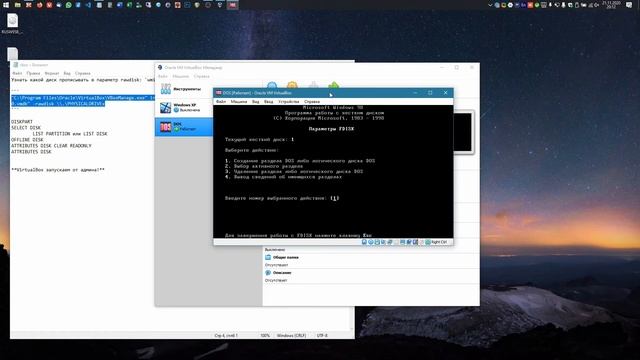Click the display status icon in VM
The width and height of the screenshot is (640, 360).
pyautogui.click(x=402, y=242)
